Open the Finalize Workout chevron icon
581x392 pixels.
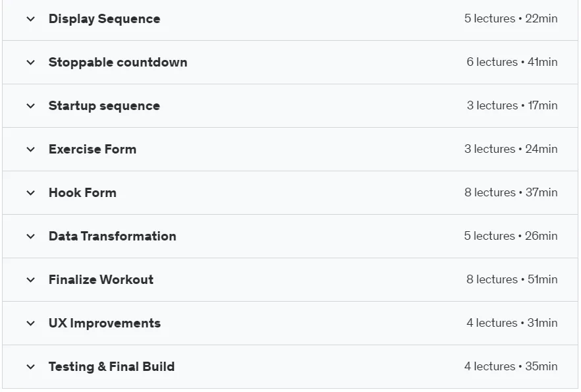click(x=31, y=280)
